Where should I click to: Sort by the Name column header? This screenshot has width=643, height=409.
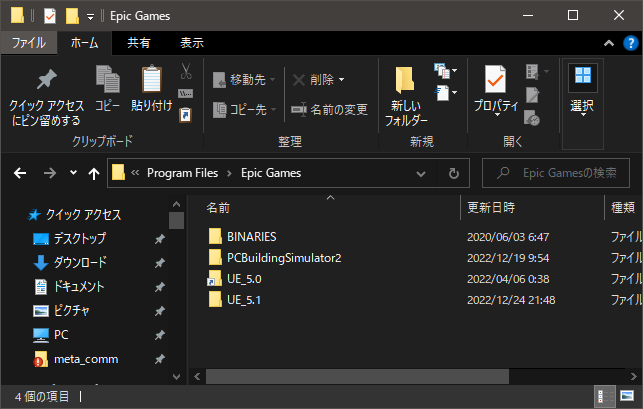pyautogui.click(x=218, y=208)
